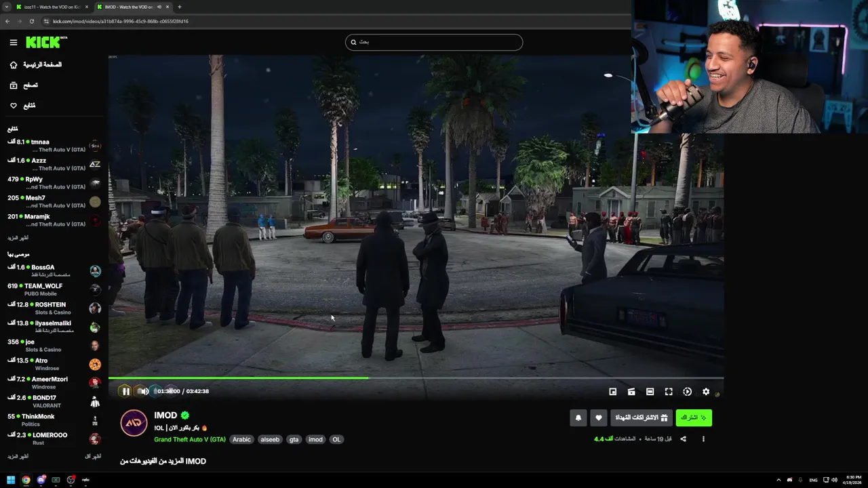The image size is (868, 488).
Task: Enter fullscreen mode
Action: pos(669,391)
